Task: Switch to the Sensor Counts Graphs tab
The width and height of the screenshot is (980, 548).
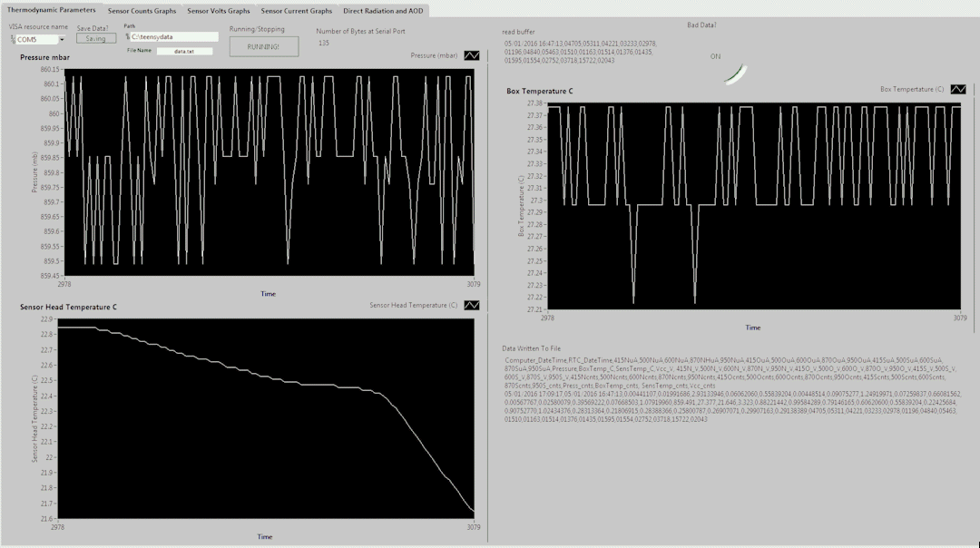Action: point(142,11)
